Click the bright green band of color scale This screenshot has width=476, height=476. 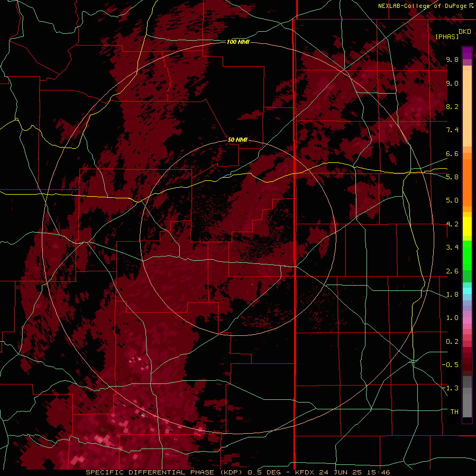pos(467,255)
